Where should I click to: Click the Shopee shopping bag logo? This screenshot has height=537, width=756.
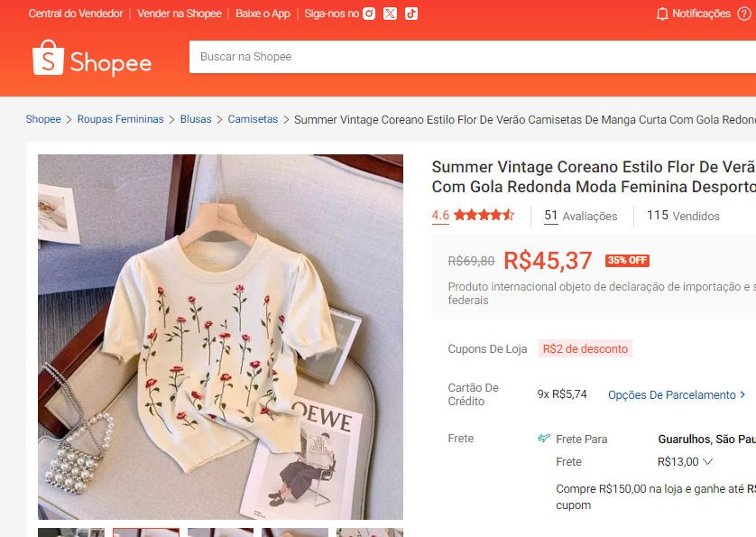tap(48, 58)
